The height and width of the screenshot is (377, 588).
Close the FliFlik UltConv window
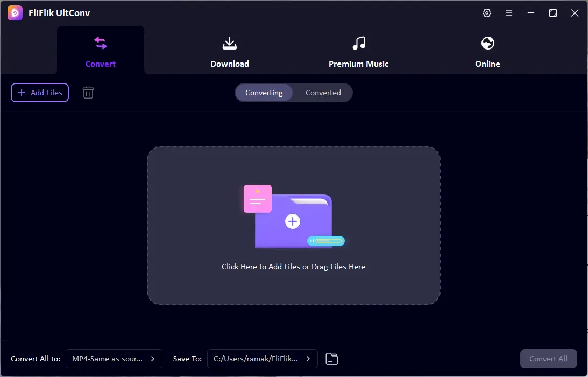pyautogui.click(x=575, y=13)
